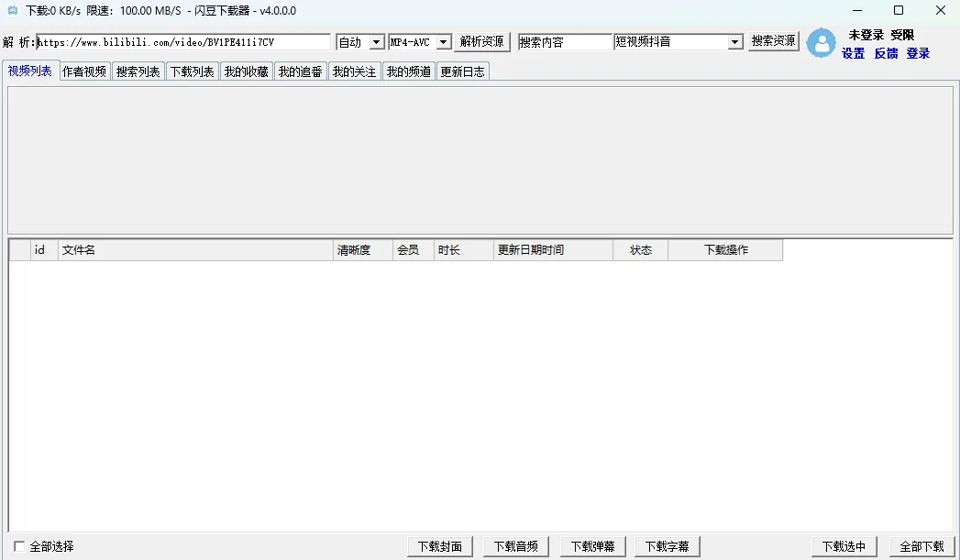
Task: Sort by the 文件名 column header
Action: coord(194,250)
